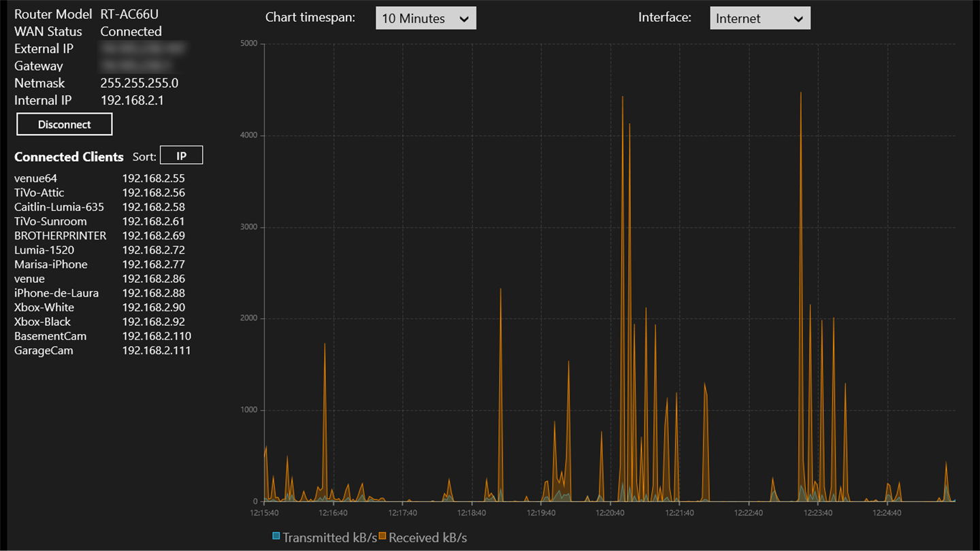Click the "Chart timespan:" label
Image resolution: width=980 pixels, height=551 pixels.
[310, 18]
